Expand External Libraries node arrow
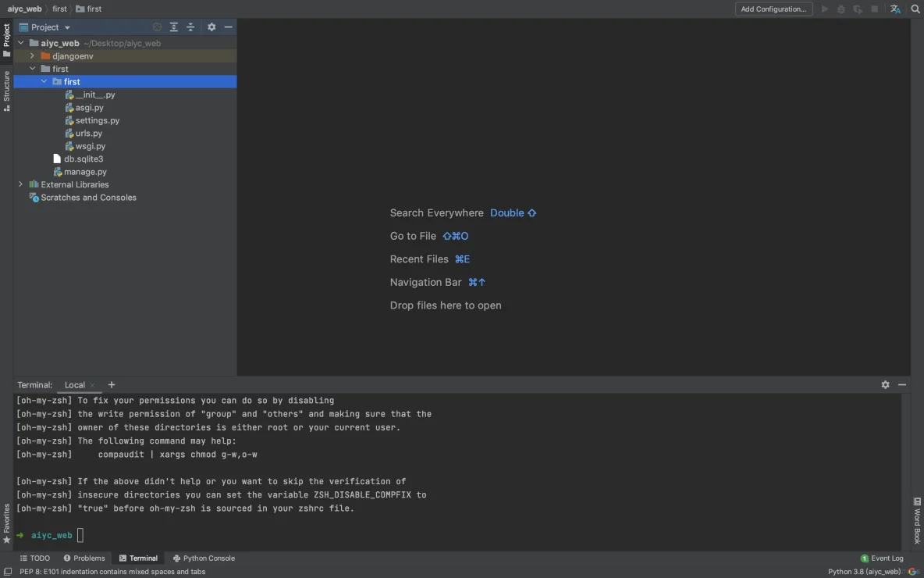 [20, 184]
